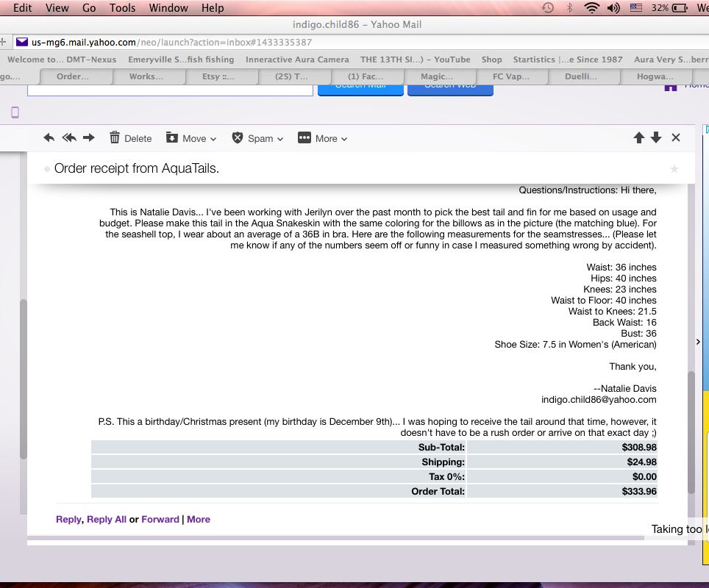The height and width of the screenshot is (588, 709).
Task: Click the browser address bar URL
Action: point(171,42)
